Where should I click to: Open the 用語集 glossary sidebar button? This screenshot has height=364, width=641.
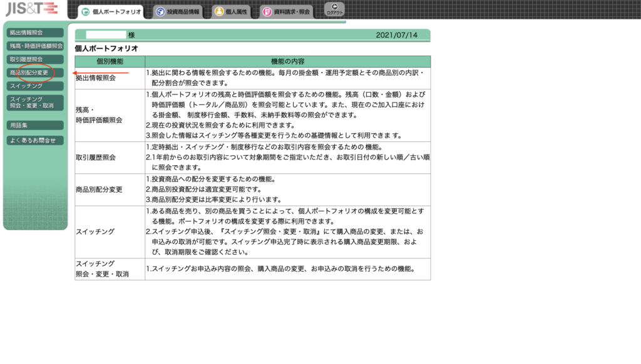[35, 126]
